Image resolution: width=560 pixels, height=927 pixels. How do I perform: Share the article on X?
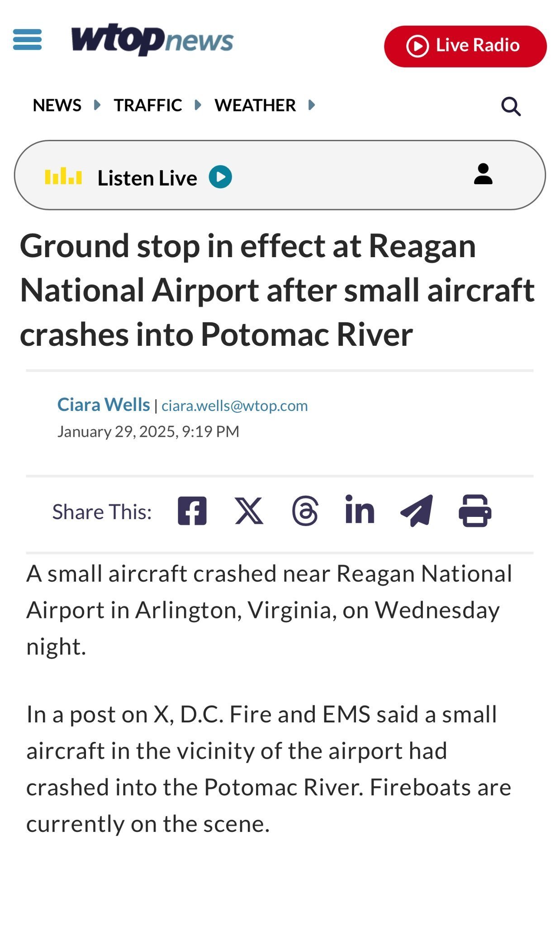(249, 511)
